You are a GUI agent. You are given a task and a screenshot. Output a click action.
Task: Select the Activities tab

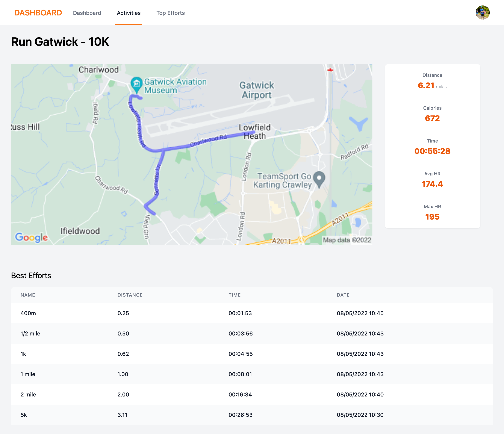(x=128, y=13)
